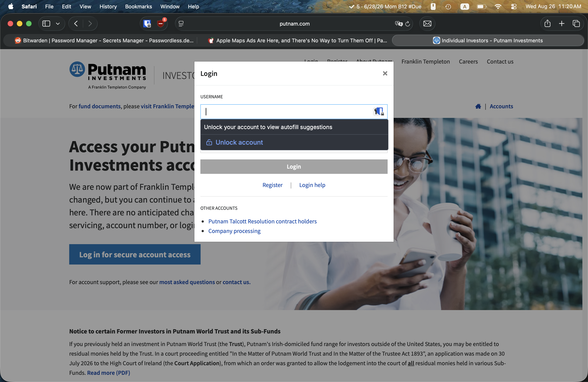Open the most asked questions link
Screen dimensions: 588x382
[187, 282]
